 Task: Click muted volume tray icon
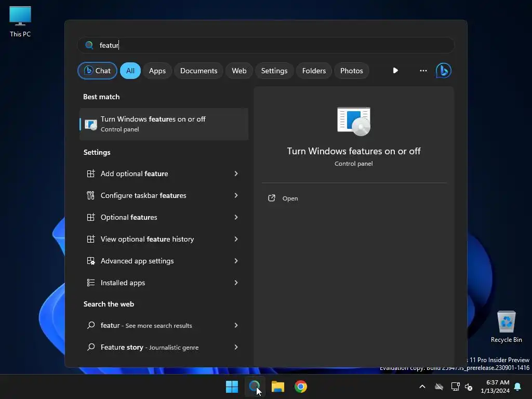pos(469,387)
